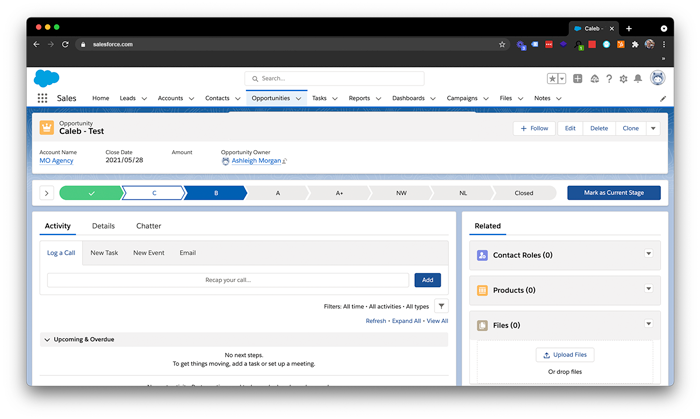
Task: Open the more actions dropdown next to Clone
Action: (653, 129)
